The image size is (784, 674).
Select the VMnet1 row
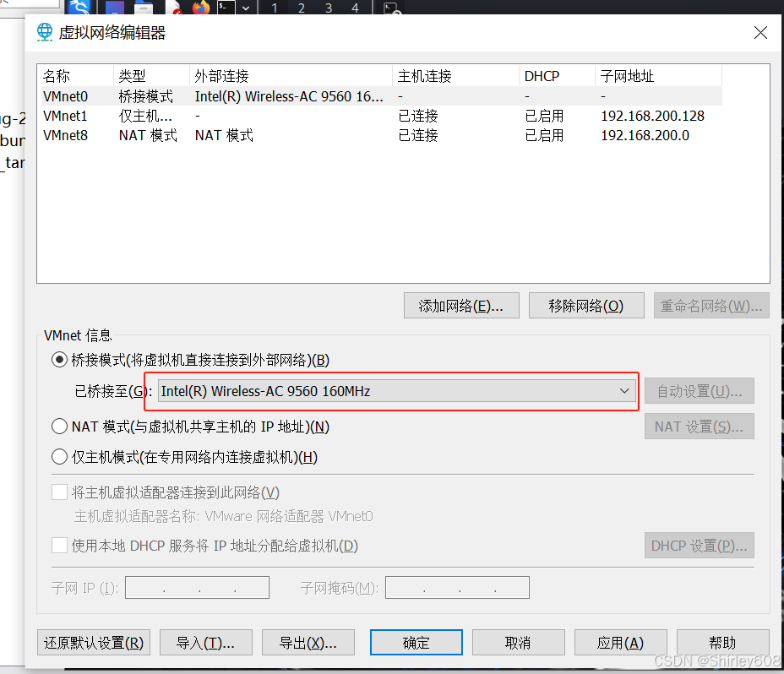(382, 116)
